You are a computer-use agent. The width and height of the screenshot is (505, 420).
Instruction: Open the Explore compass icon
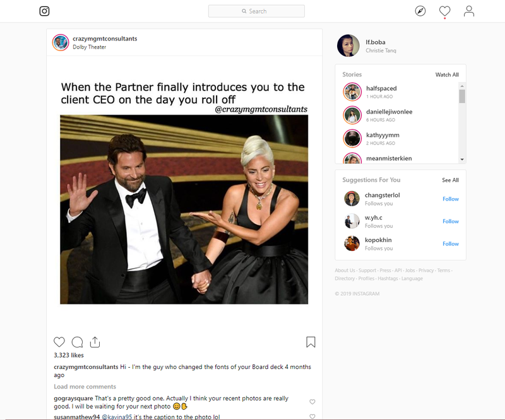tap(420, 11)
